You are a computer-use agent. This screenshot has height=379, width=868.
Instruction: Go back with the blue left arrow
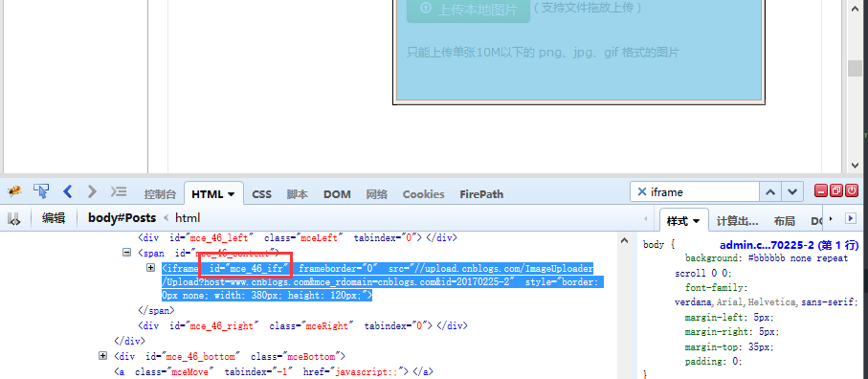coord(68,192)
